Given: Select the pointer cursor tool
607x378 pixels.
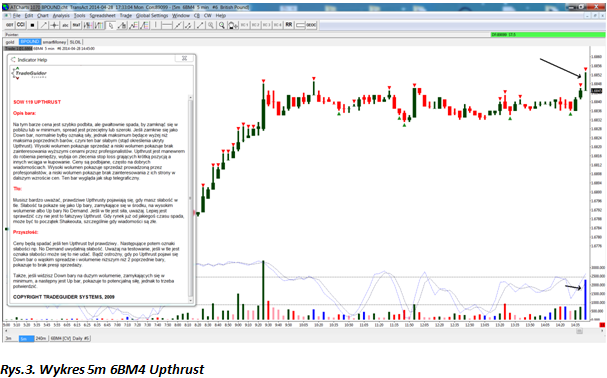Looking at the screenshot, I should [x=111, y=25].
